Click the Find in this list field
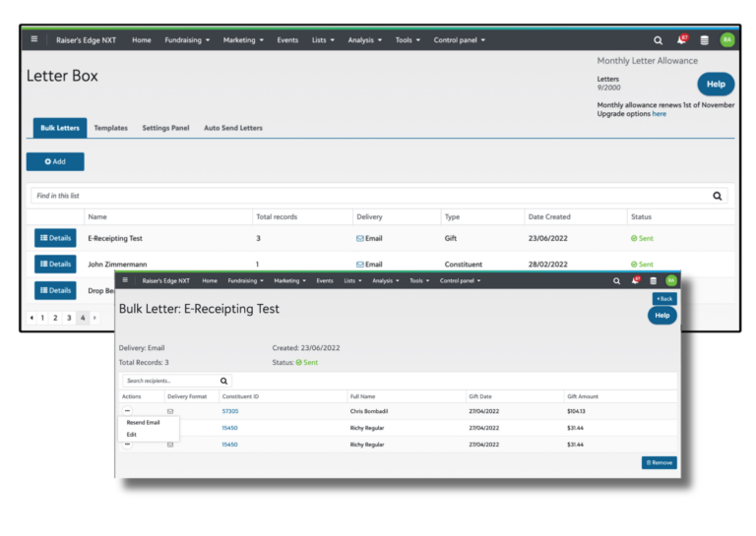Image resolution: width=756 pixels, height=536 pixels. point(364,196)
